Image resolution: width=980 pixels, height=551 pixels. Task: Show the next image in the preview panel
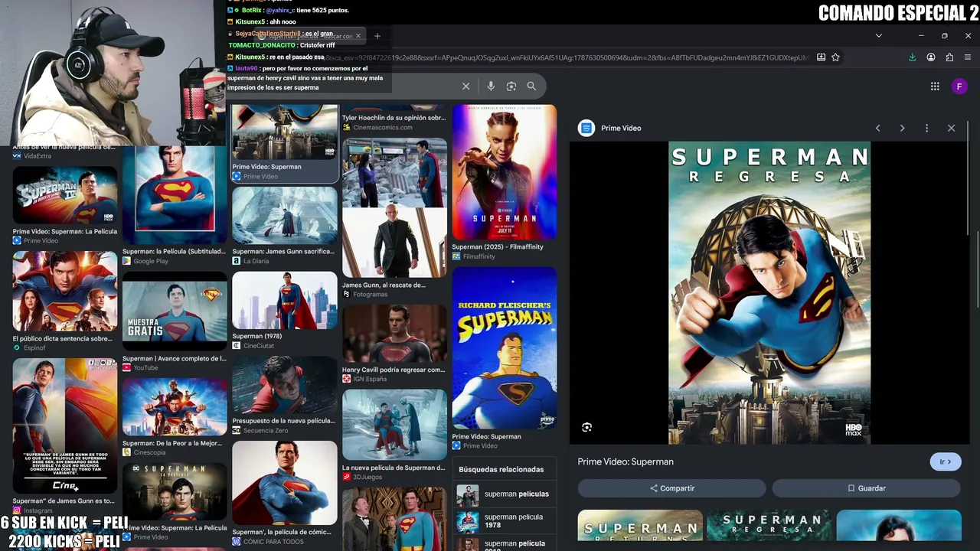point(902,128)
